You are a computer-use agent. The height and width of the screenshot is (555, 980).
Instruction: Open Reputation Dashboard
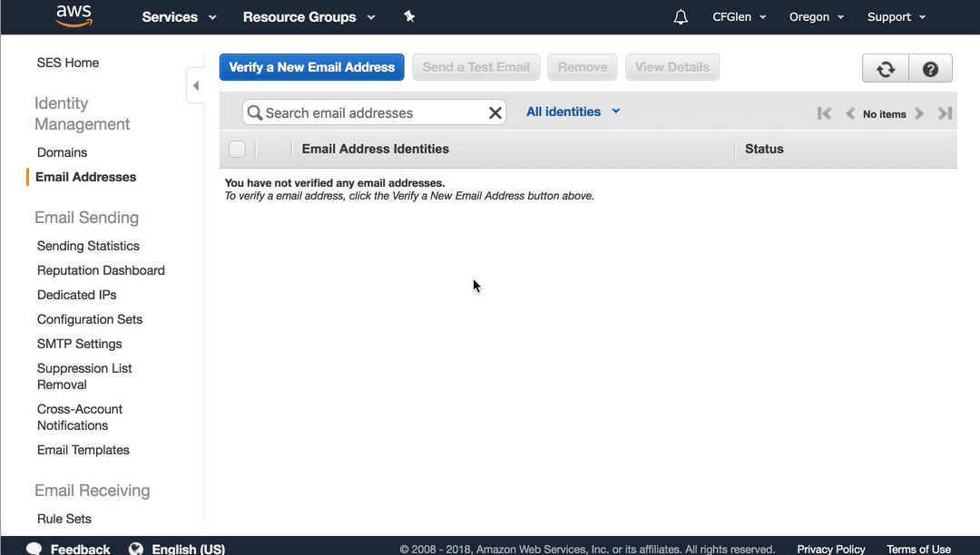pos(101,270)
